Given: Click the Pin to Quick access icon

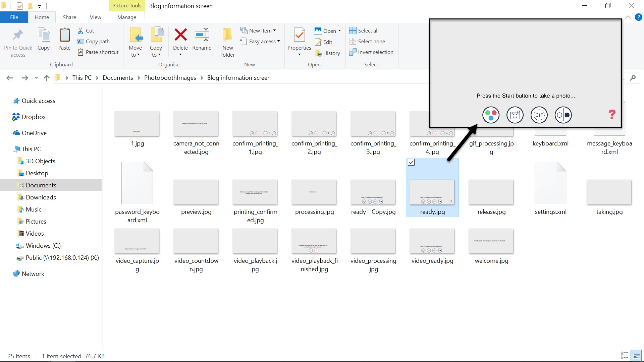Looking at the screenshot, I should point(18,35).
